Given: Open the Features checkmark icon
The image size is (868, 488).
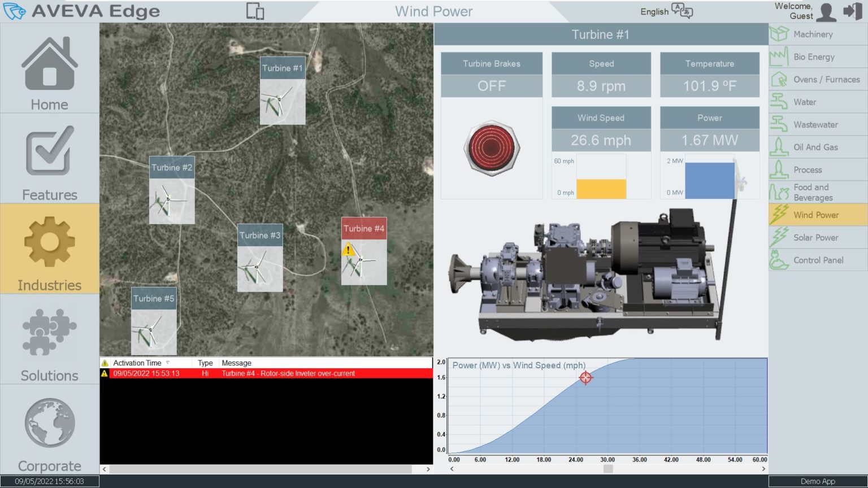Looking at the screenshot, I should point(50,151).
